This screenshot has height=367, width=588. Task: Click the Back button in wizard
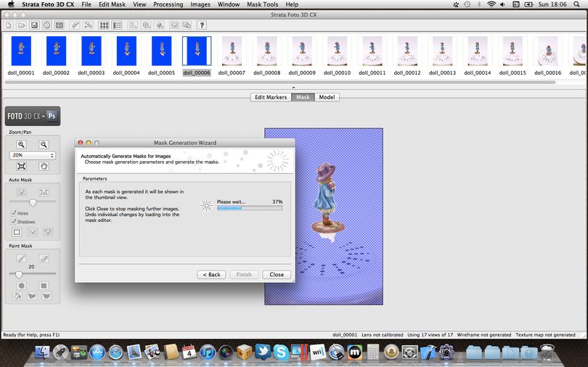point(211,274)
